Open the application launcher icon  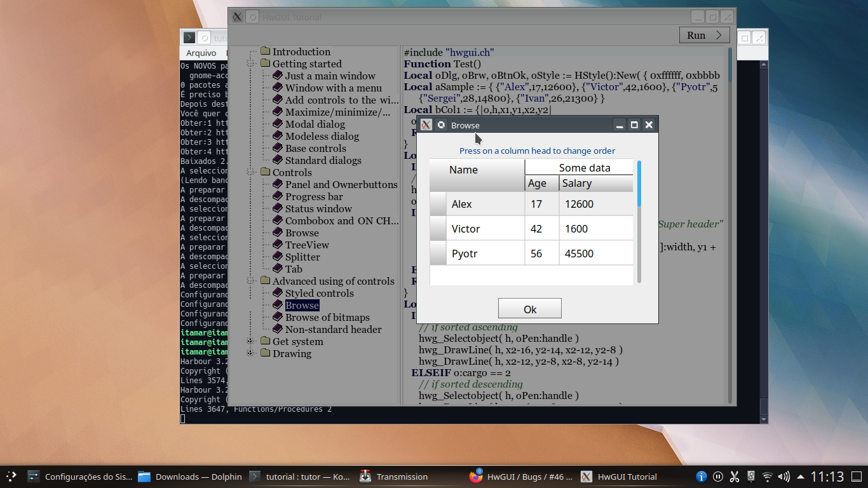coord(11,477)
